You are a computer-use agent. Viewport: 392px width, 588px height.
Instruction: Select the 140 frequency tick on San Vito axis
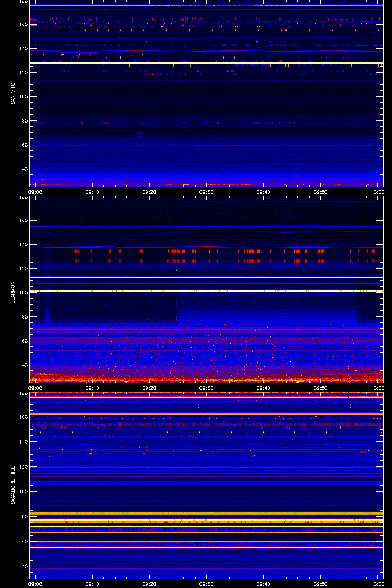pyautogui.click(x=23, y=48)
